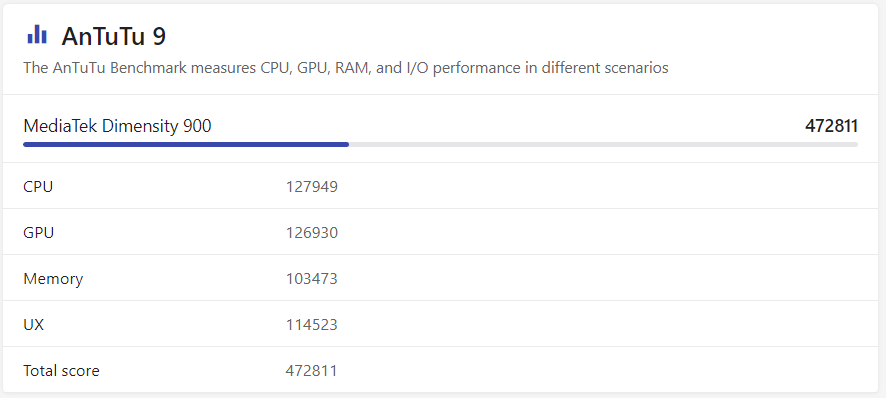
Task: Click the bold 472811 score at right
Action: [831, 126]
